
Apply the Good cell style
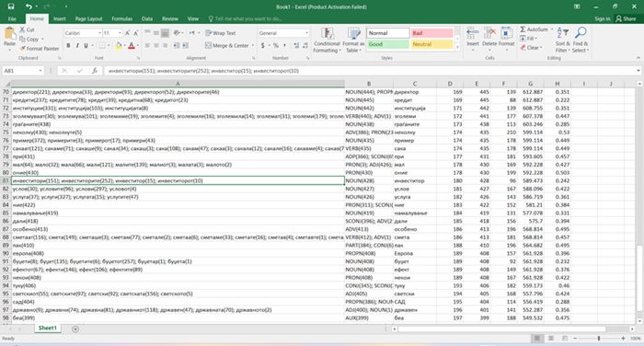click(x=387, y=44)
